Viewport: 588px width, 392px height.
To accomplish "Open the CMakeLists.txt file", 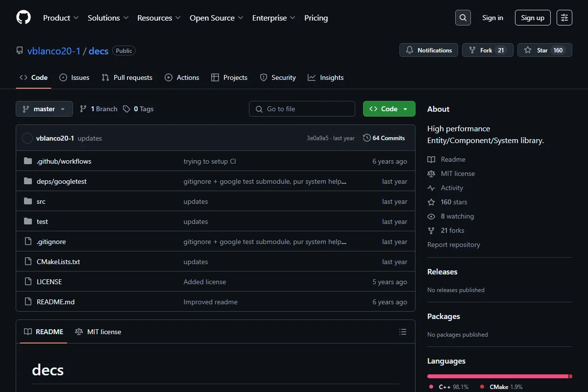I will coord(58,262).
